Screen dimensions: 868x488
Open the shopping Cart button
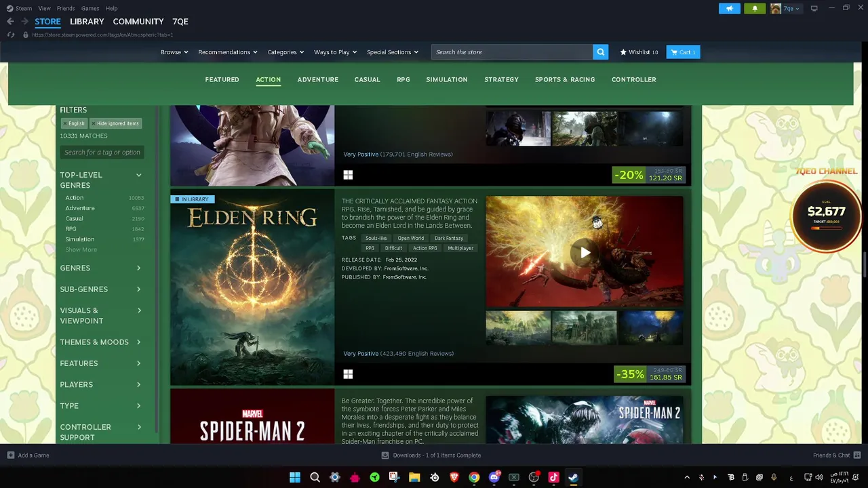683,52
